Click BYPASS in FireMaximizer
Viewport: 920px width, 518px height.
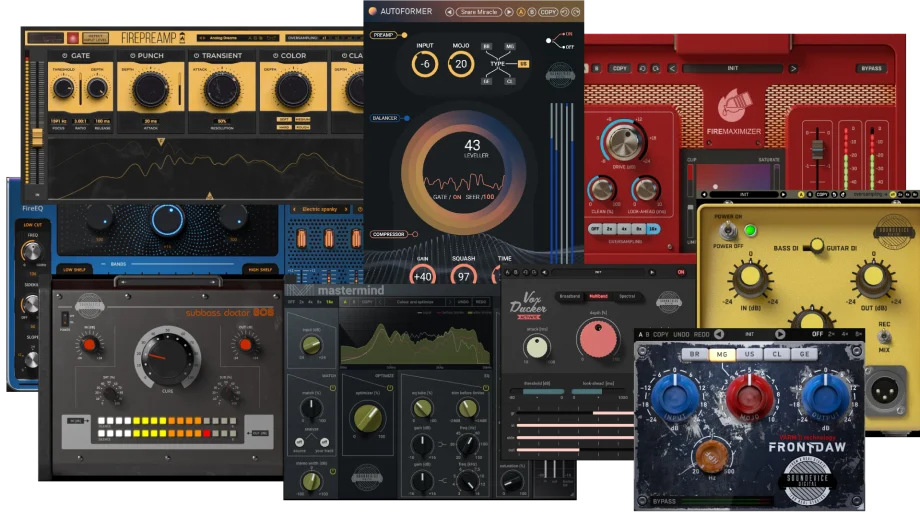[871, 69]
